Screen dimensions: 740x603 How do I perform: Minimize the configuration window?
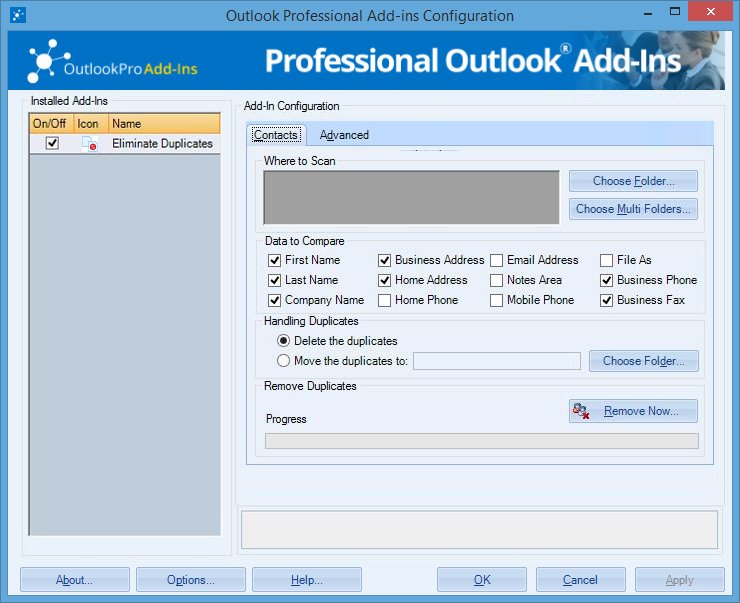[x=648, y=12]
